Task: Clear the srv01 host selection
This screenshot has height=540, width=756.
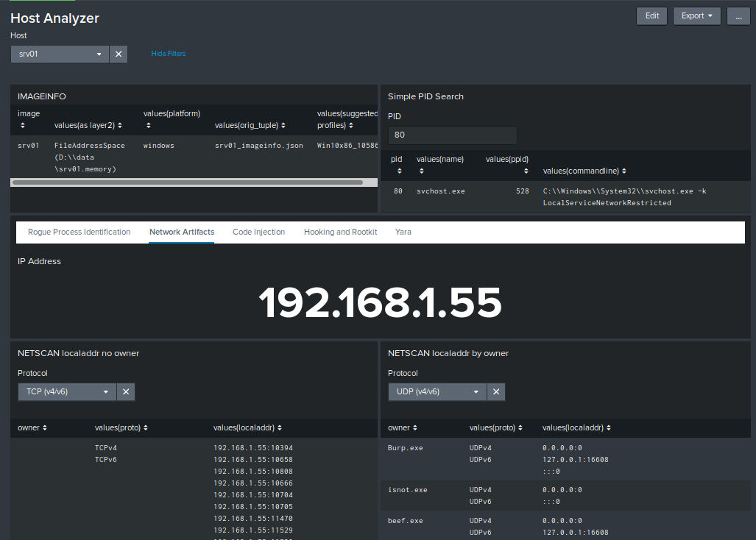Action: pyautogui.click(x=119, y=54)
